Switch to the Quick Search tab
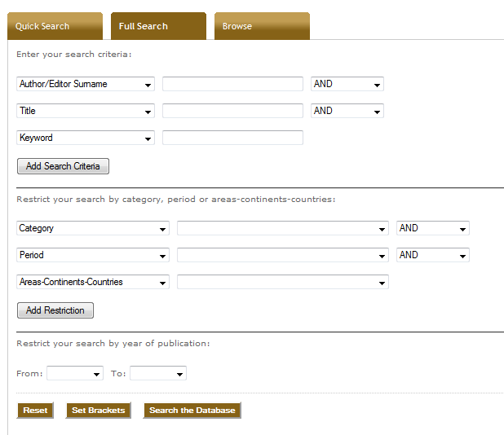The height and width of the screenshot is (435, 504). 55,26
